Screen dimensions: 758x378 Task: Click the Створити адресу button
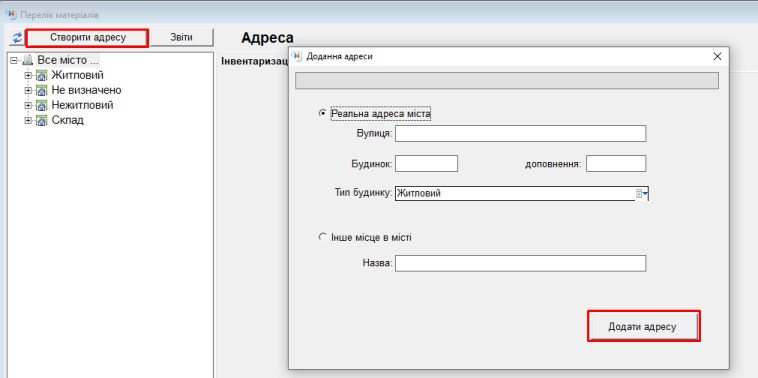point(87,38)
